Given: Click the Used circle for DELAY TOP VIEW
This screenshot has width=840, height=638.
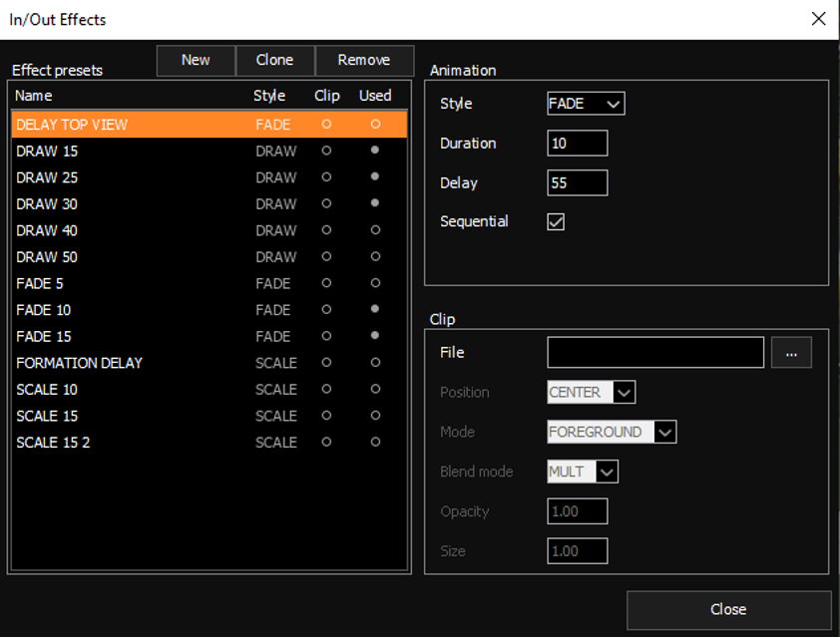Looking at the screenshot, I should 375,125.
